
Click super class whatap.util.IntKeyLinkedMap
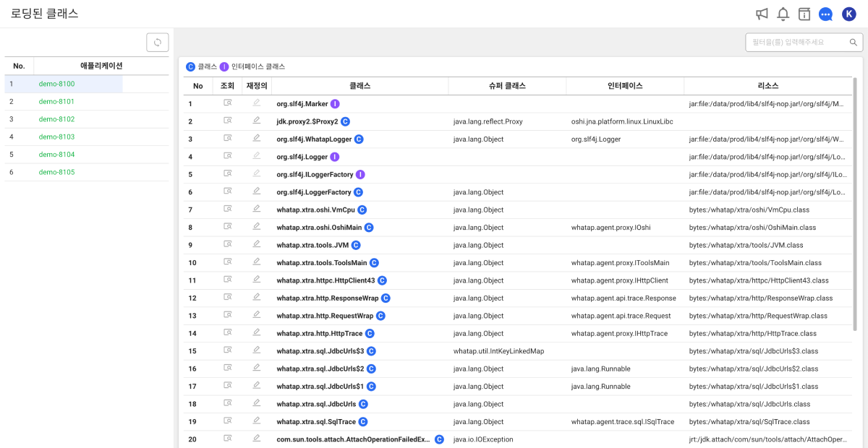point(498,350)
